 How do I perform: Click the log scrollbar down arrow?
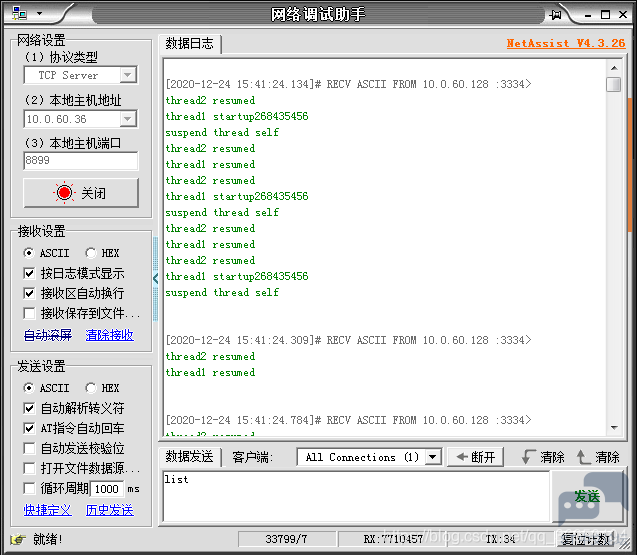614,427
